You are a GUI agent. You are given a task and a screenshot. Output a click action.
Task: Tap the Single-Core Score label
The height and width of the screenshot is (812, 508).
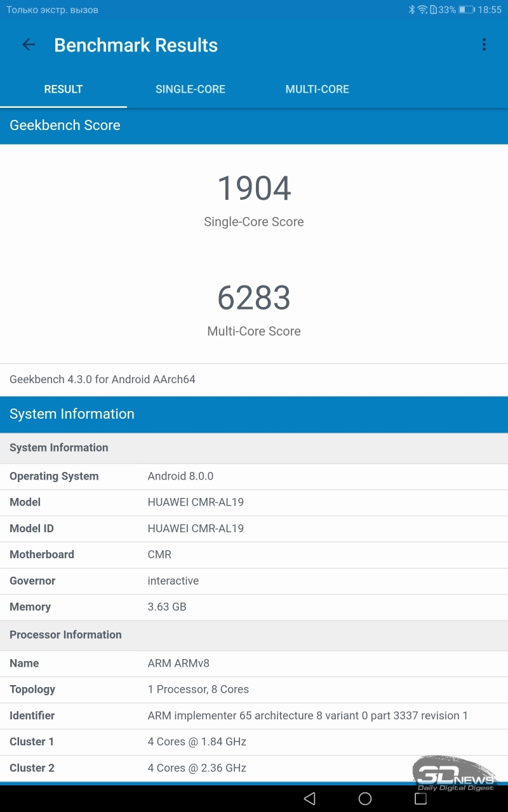click(254, 222)
